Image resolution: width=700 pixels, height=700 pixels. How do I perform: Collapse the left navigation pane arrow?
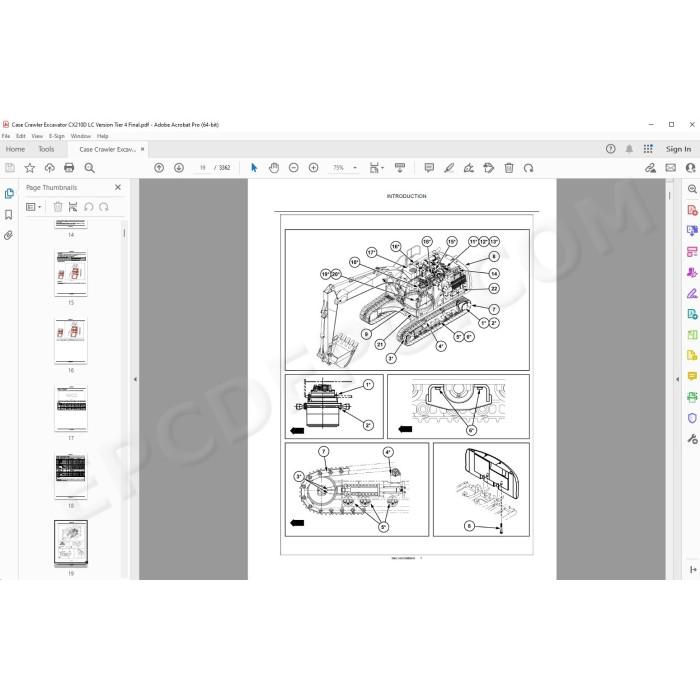pos(135,379)
